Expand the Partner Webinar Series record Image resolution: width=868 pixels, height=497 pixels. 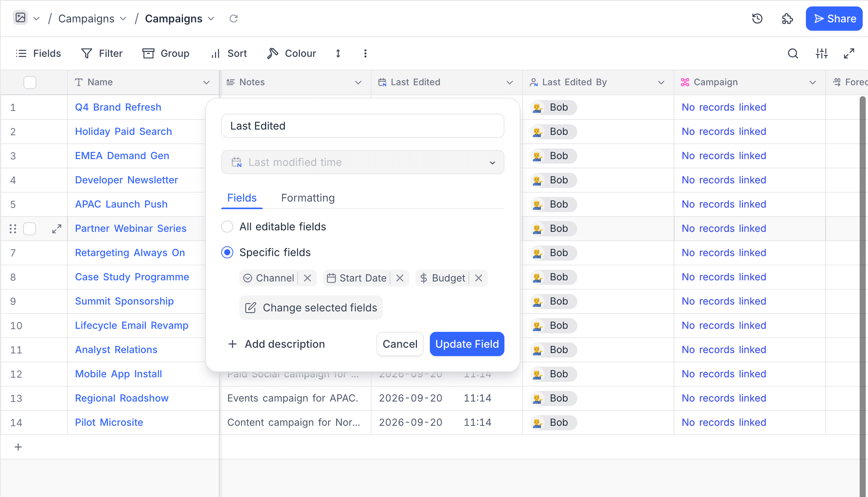(57, 228)
